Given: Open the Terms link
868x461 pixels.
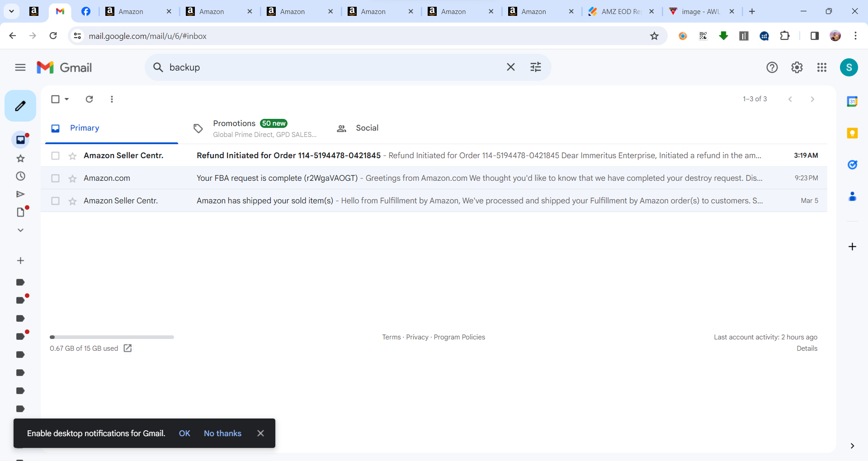Looking at the screenshot, I should click(392, 337).
